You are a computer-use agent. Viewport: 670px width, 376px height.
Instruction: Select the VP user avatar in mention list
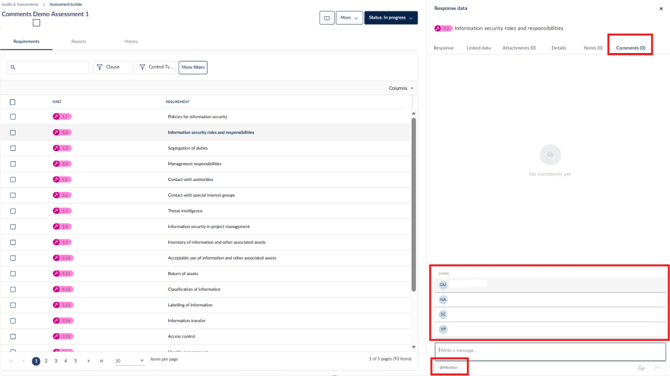coord(443,329)
